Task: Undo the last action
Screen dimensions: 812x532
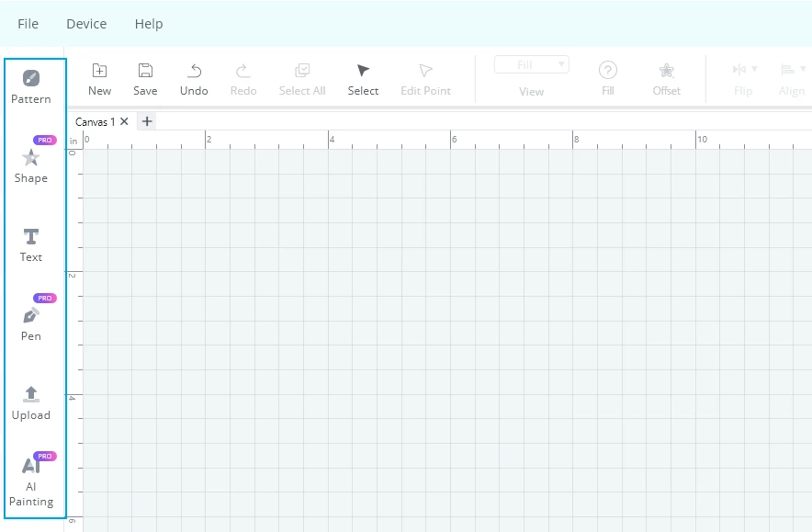Action: (194, 79)
